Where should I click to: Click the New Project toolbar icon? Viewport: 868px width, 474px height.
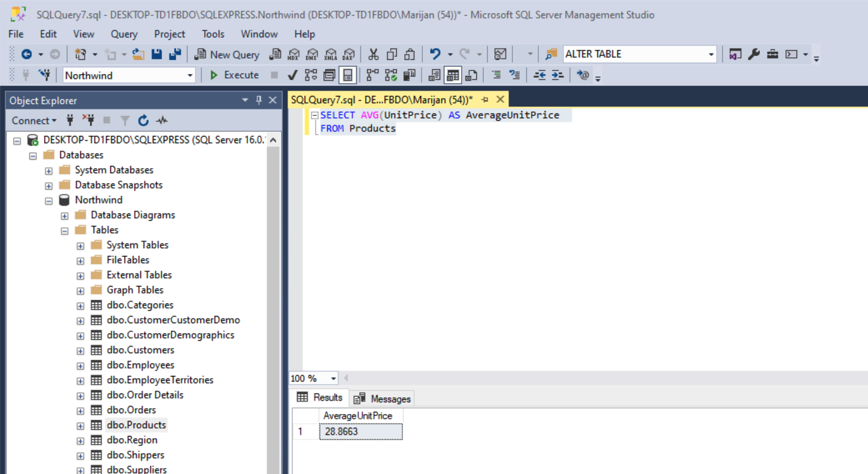[x=81, y=55]
